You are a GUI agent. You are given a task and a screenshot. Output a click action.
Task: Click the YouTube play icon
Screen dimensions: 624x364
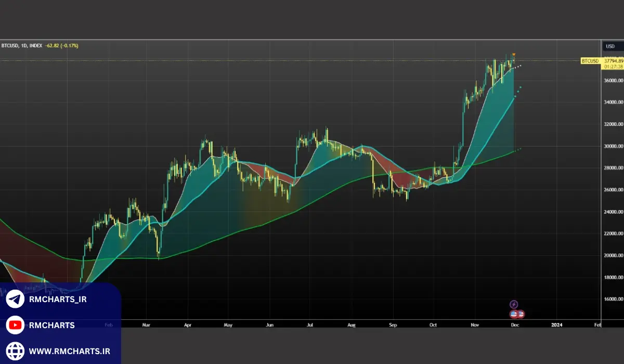(15, 326)
